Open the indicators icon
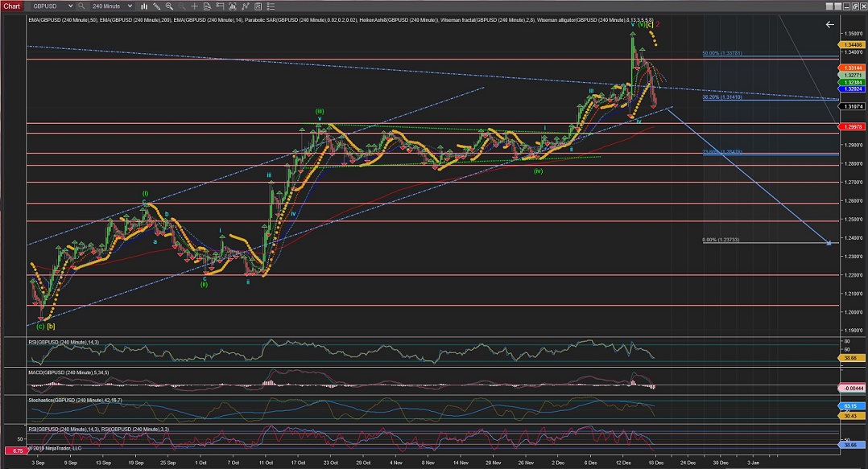868x469 pixels. (x=246, y=6)
